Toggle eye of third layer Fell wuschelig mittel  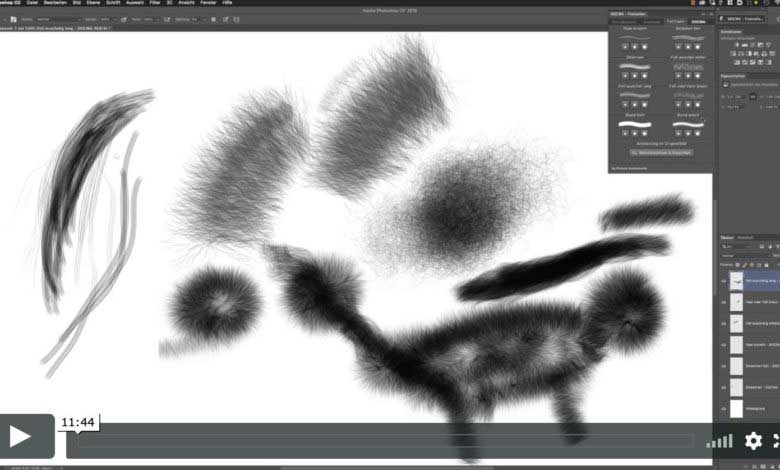(724, 324)
